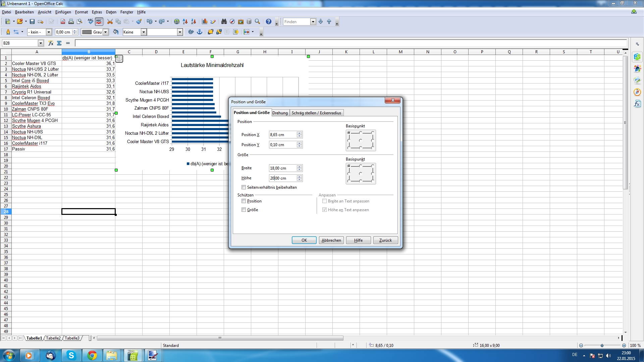The image size is (644, 362).
Task: Expand the line style '- kein -' dropdown
Action: pos(49,32)
